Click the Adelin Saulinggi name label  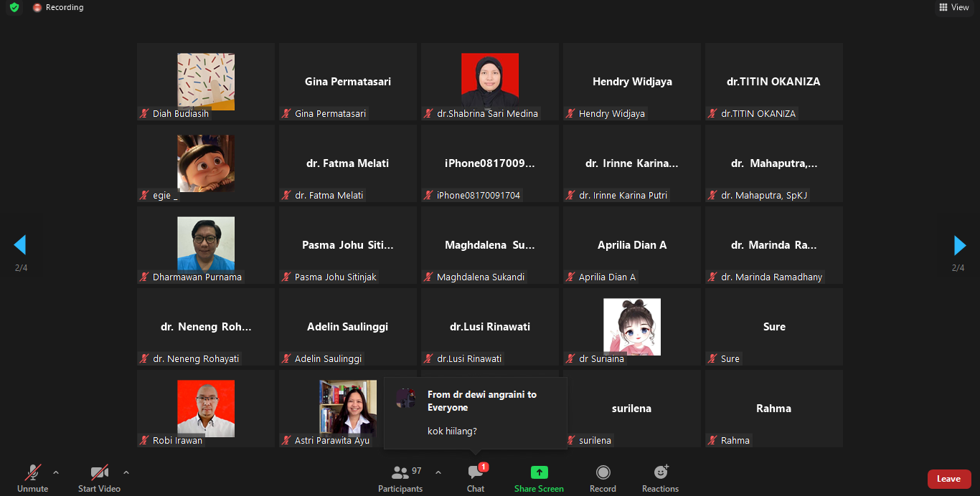(x=328, y=358)
